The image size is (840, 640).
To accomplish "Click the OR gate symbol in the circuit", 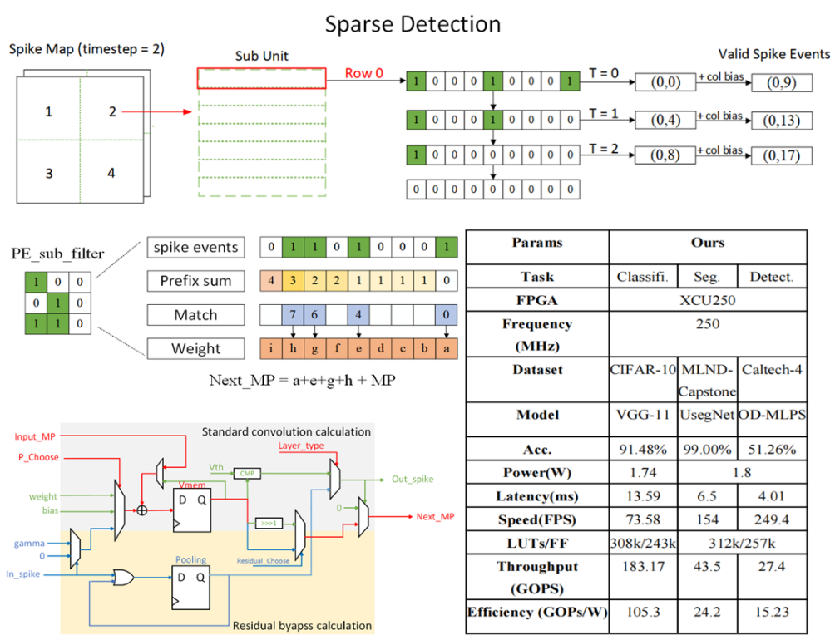I will [x=123, y=578].
